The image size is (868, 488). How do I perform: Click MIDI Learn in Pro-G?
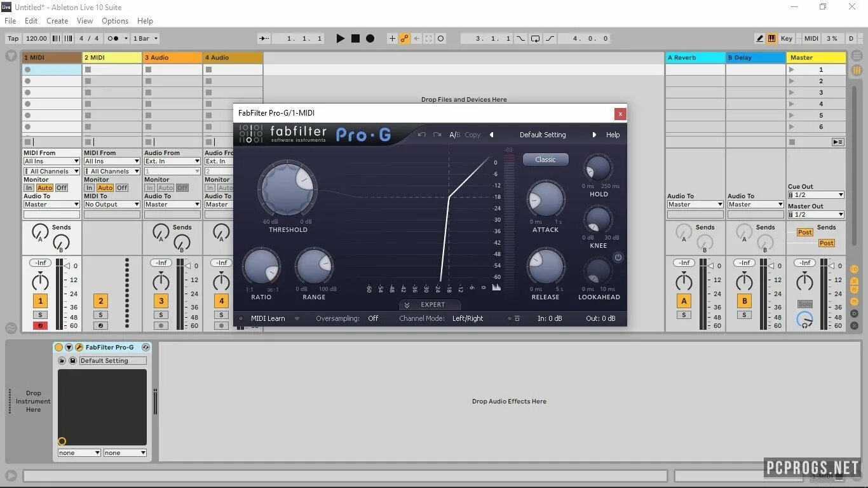click(x=268, y=318)
